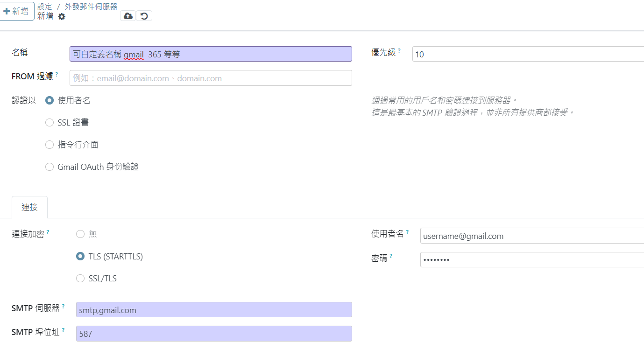
Task: Click the discard changes undo icon
Action: pos(144,16)
